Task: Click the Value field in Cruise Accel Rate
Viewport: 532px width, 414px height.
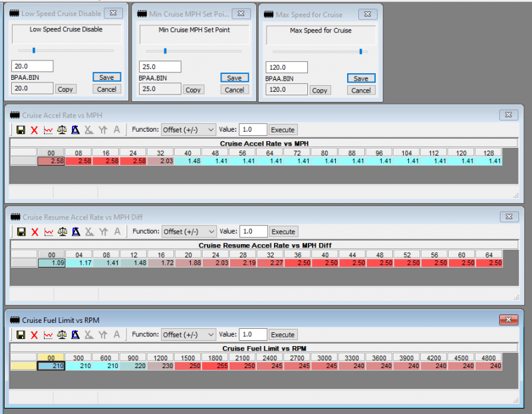Action: tap(253, 130)
